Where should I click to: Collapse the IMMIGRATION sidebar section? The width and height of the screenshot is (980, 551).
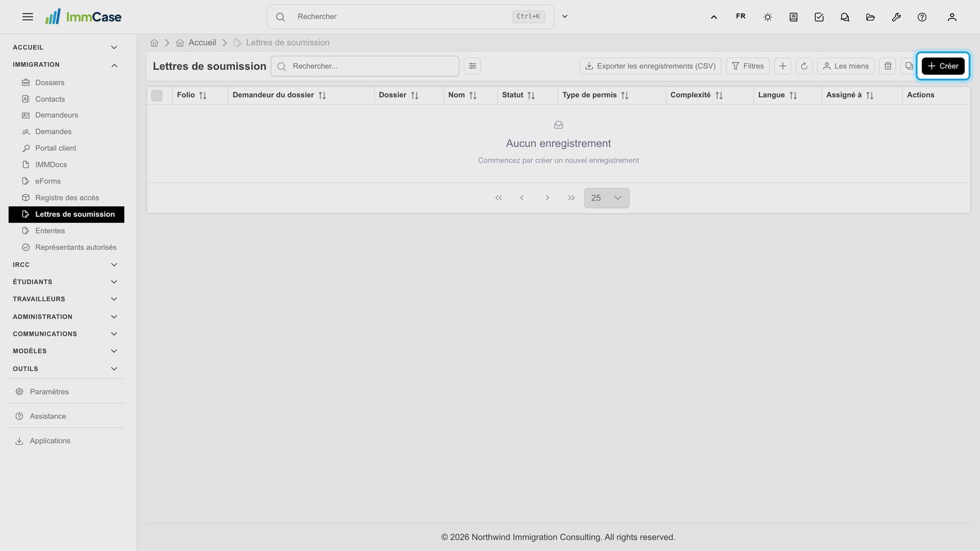tap(66, 65)
